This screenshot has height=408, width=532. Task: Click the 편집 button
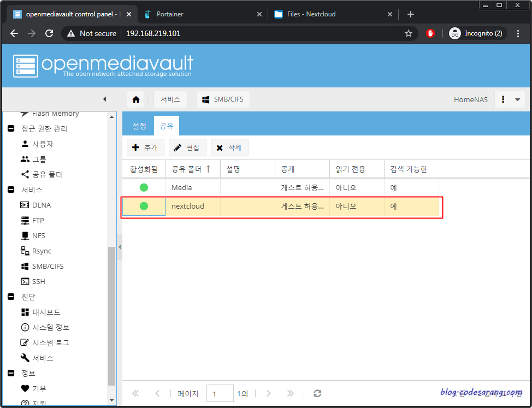click(x=187, y=147)
